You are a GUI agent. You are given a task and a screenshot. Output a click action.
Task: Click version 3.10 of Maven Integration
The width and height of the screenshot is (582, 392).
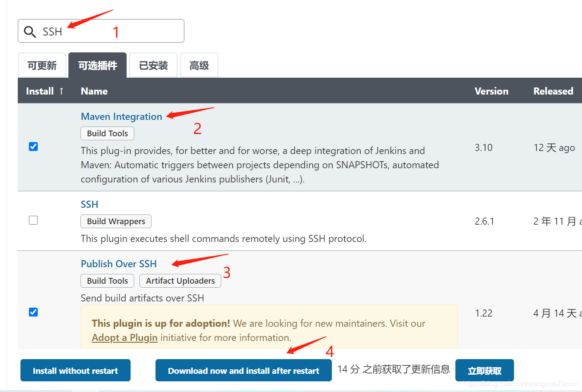(x=483, y=148)
